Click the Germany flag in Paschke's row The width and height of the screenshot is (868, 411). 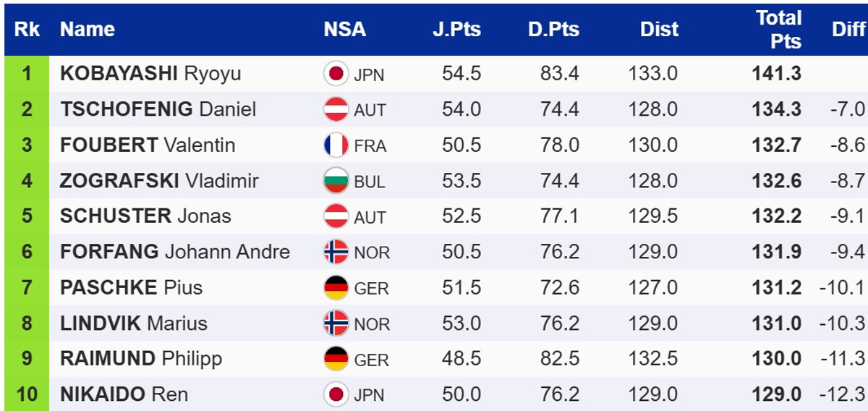point(336,288)
